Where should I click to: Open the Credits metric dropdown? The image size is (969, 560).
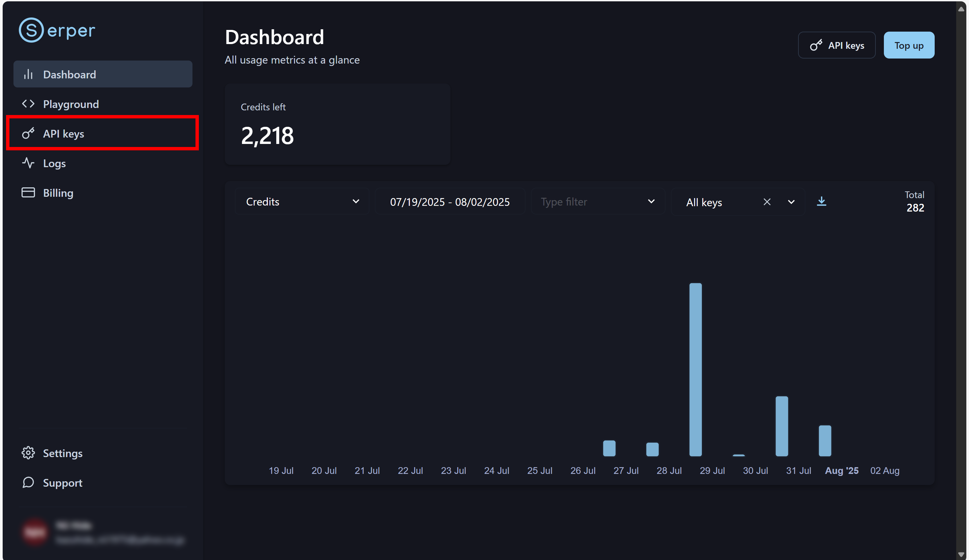tap(302, 201)
